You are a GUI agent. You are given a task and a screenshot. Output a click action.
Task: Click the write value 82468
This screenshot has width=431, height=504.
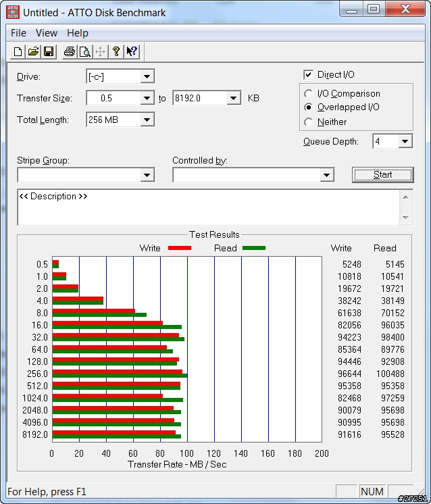[x=349, y=398]
